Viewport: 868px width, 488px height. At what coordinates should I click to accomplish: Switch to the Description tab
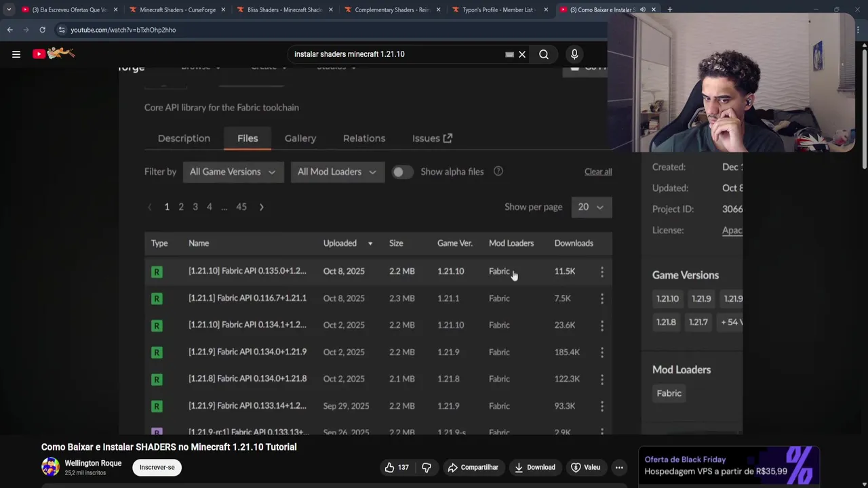[184, 138]
